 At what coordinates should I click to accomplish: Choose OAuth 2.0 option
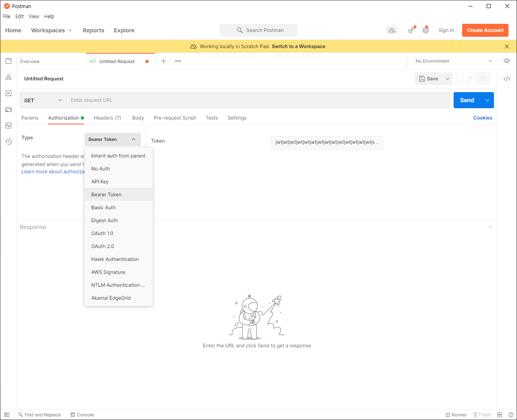(x=119, y=246)
